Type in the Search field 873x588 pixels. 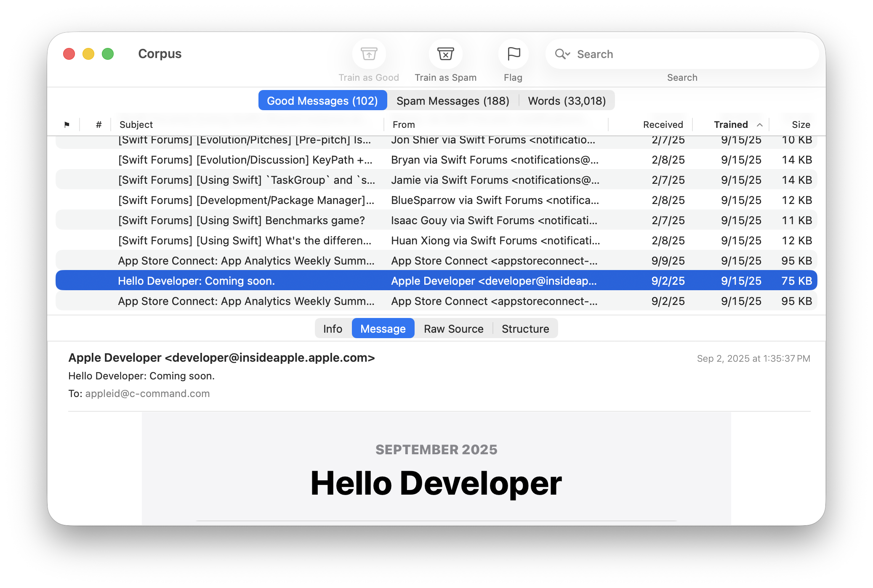pos(690,54)
